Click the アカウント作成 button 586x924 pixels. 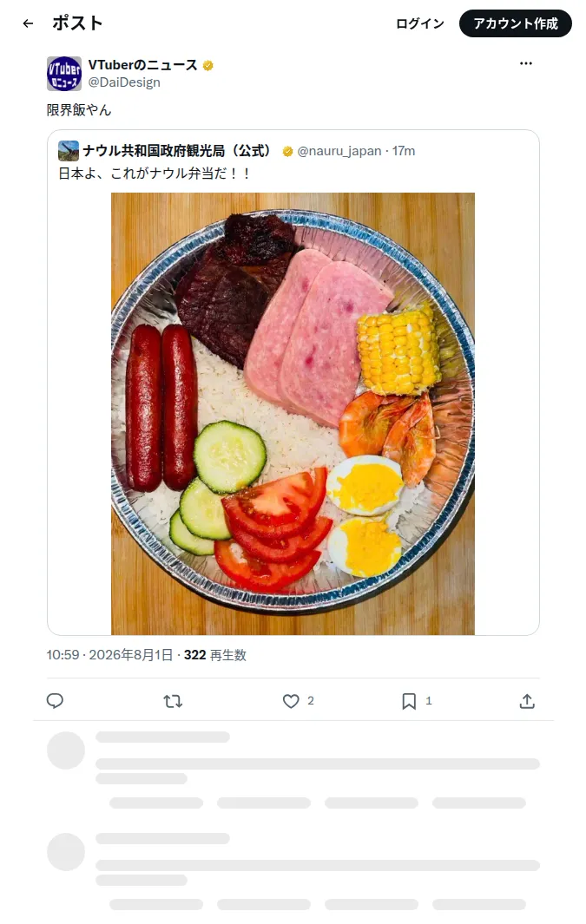tap(516, 23)
